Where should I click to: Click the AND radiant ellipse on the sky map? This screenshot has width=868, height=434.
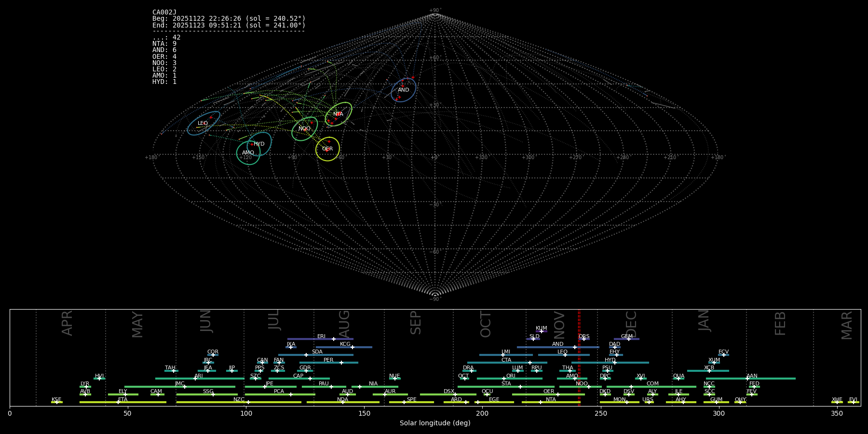pos(404,90)
